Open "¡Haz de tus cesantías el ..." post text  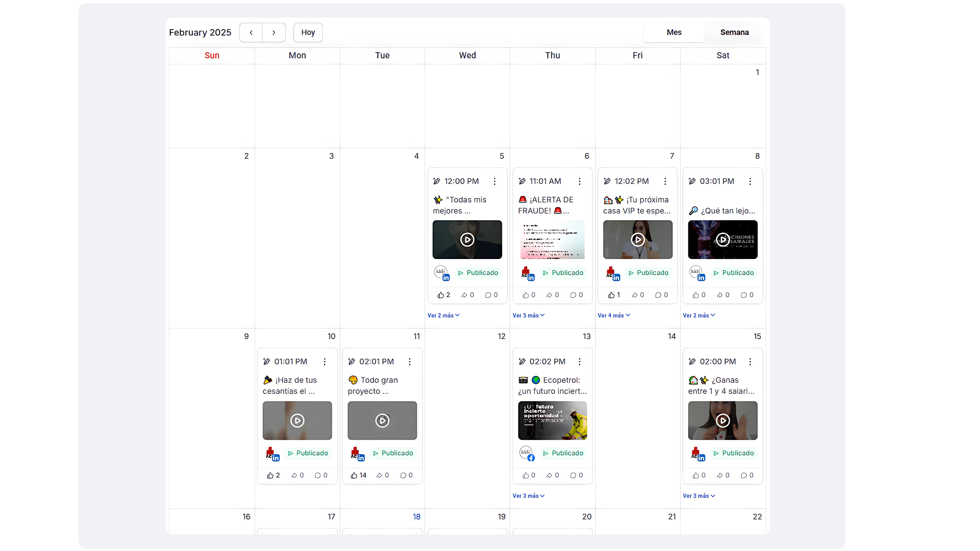point(290,385)
